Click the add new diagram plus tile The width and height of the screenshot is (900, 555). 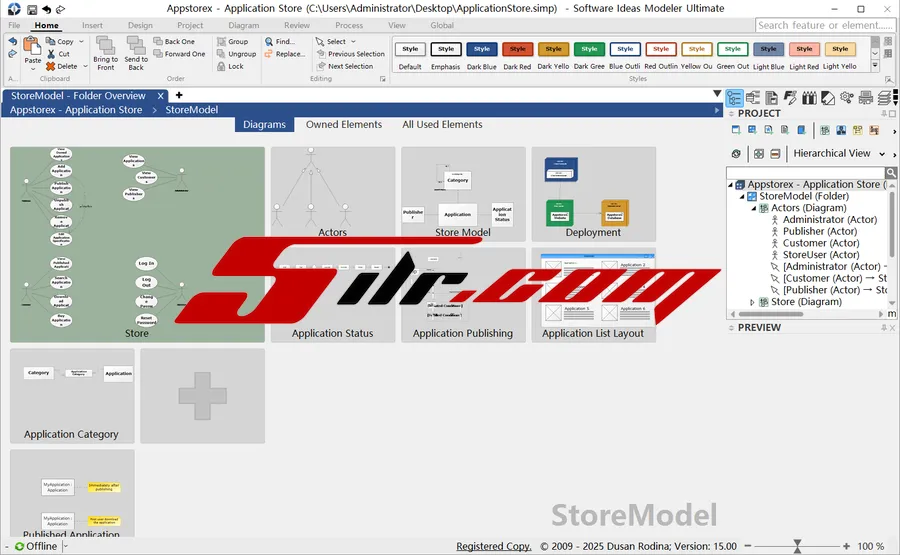pyautogui.click(x=203, y=396)
